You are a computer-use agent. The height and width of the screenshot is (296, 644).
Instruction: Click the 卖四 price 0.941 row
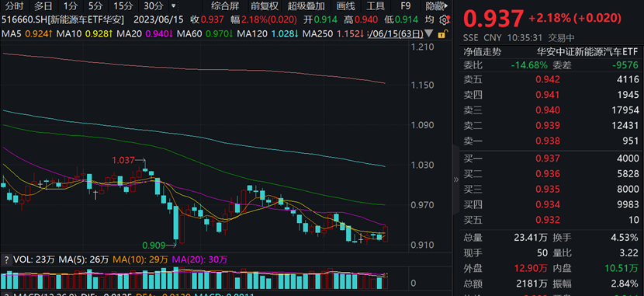[x=551, y=96]
